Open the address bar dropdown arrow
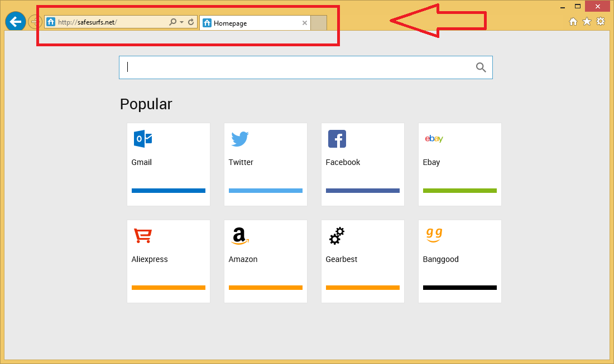The width and height of the screenshot is (614, 364). pyautogui.click(x=181, y=22)
